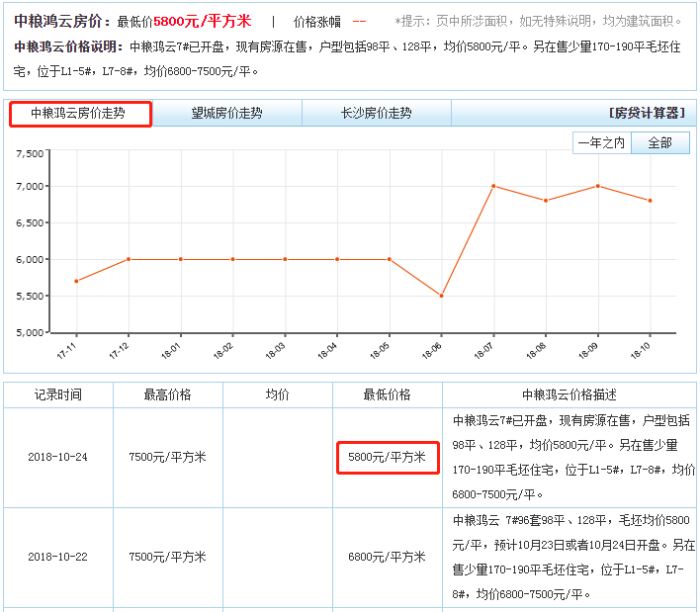The height and width of the screenshot is (612, 700).
Task: Switch to 长沙房价走势 tab
Action: pos(376,113)
